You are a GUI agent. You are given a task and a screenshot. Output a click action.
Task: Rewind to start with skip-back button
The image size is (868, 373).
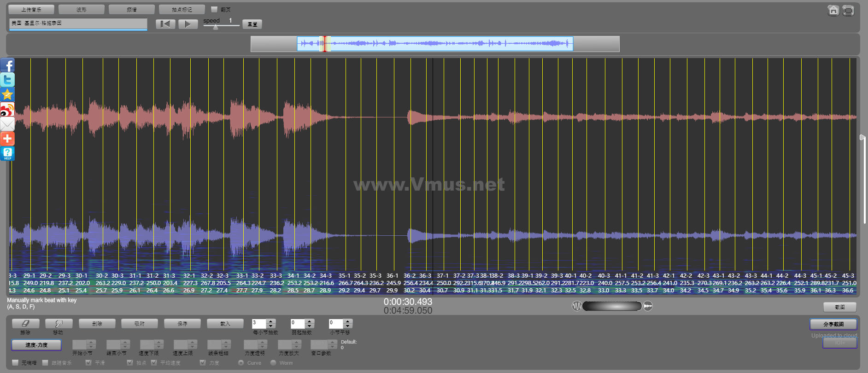click(165, 24)
